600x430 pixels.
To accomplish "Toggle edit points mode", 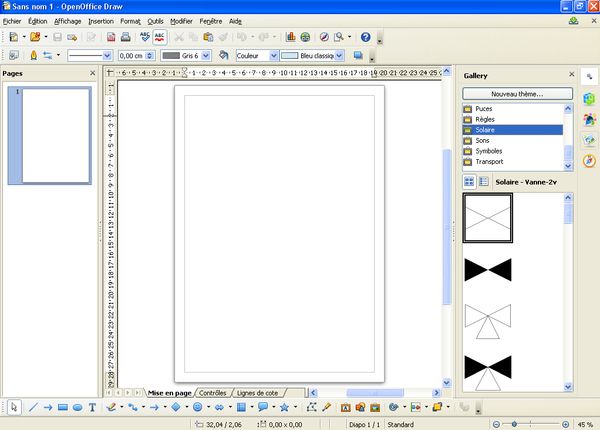I will pyautogui.click(x=311, y=407).
